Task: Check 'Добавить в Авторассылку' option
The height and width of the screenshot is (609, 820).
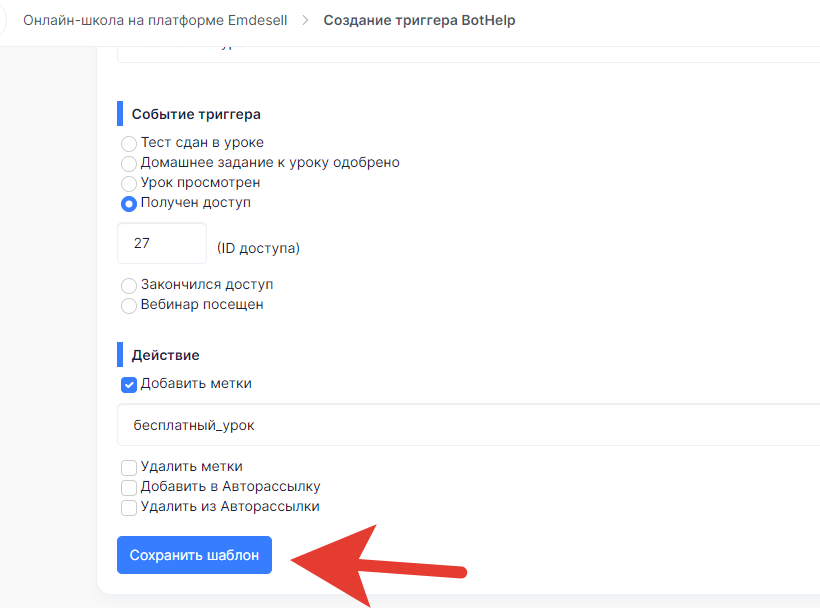Action: coord(129,487)
